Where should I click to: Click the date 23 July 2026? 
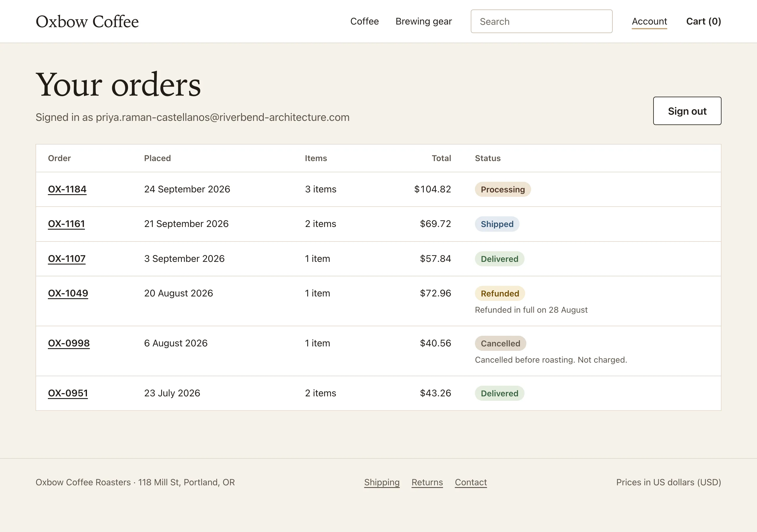pyautogui.click(x=172, y=393)
